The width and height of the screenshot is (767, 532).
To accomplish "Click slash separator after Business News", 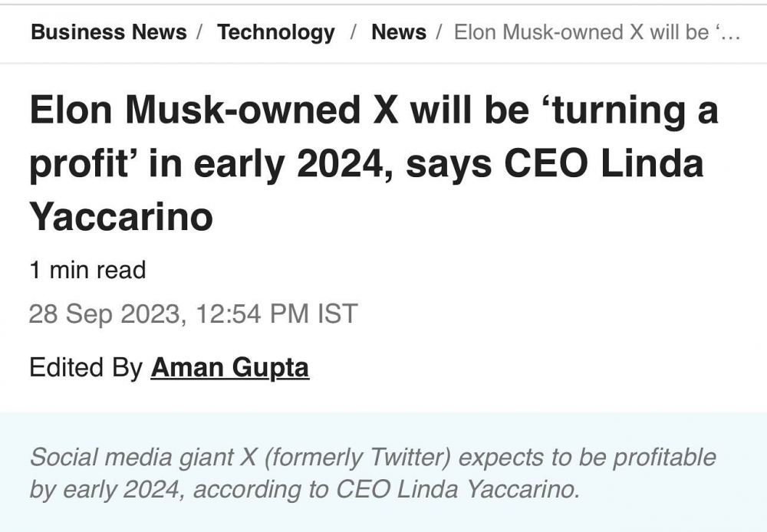I will pyautogui.click(x=199, y=32).
